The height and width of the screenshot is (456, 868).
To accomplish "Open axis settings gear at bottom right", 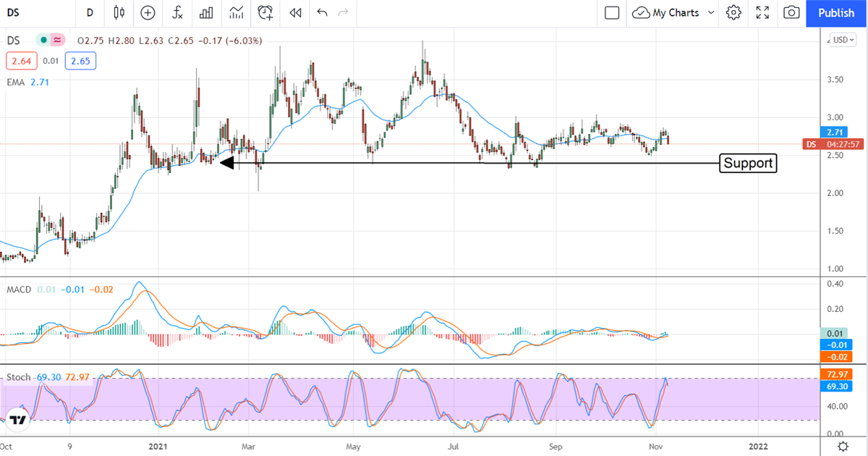I will [843, 446].
